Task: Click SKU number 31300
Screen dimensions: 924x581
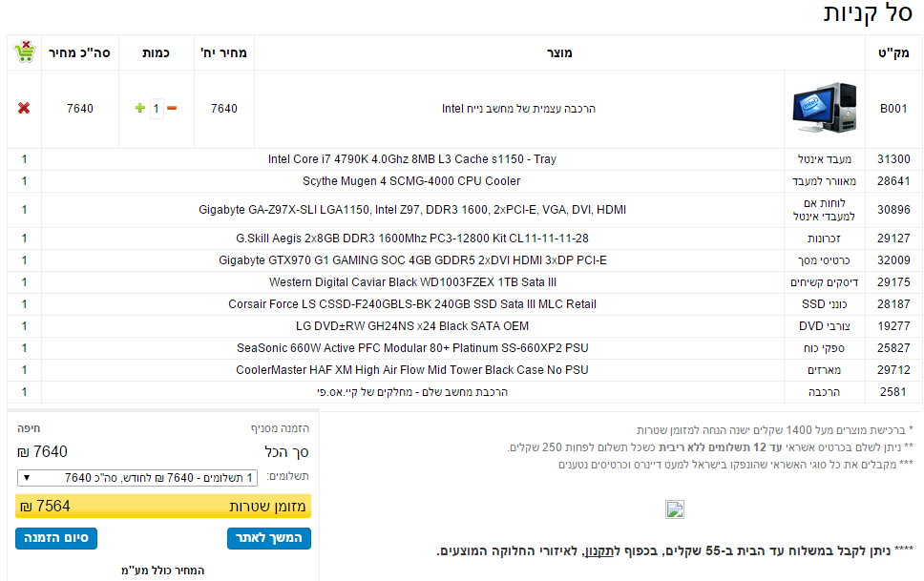Action: (x=893, y=159)
